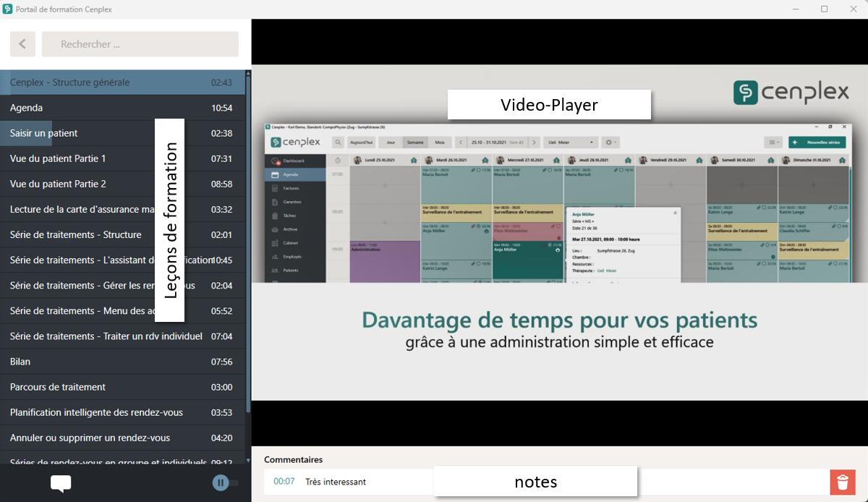Viewport: 868px width, 502px height.
Task: Open "Série de traitements - Gérer les" lesson
Action: tap(122, 285)
